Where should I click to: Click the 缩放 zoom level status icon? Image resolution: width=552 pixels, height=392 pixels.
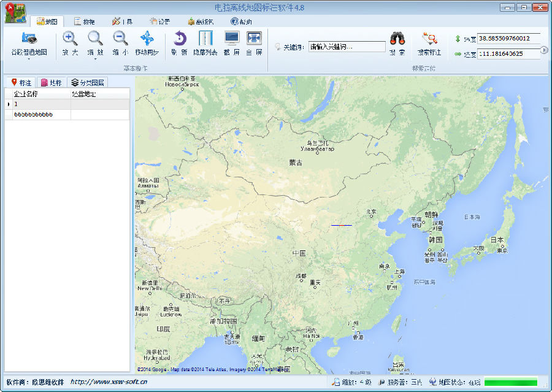[336, 382]
